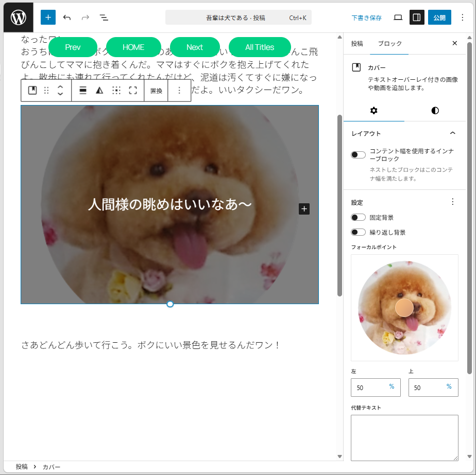Click the undo arrow icon
Image resolution: width=476 pixels, height=475 pixels.
coord(67,17)
